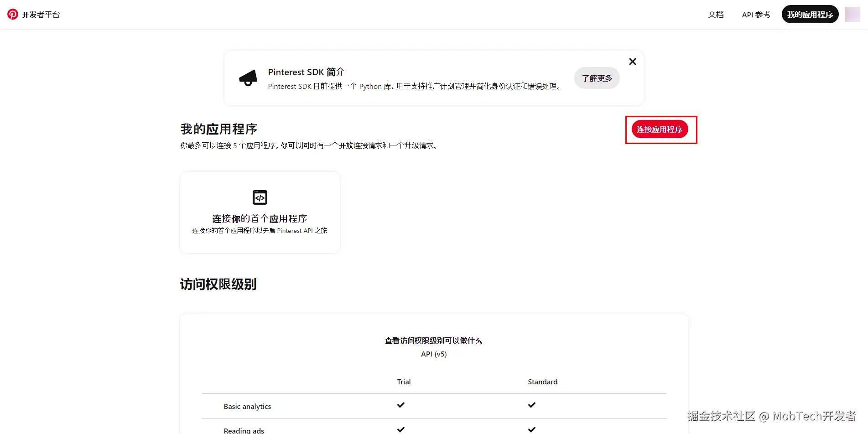Screen dimensions: 868x434
Task: Click the 开发者平台 header title
Action: (41, 15)
